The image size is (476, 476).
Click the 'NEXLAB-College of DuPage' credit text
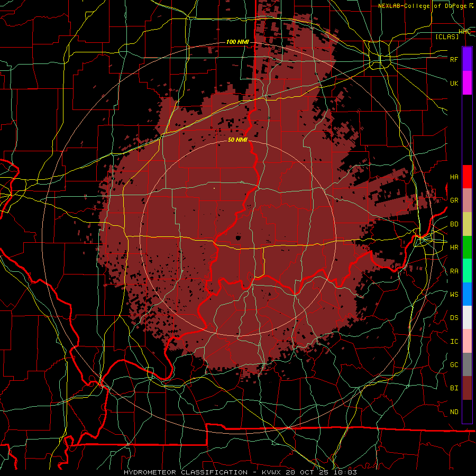pos(423,6)
